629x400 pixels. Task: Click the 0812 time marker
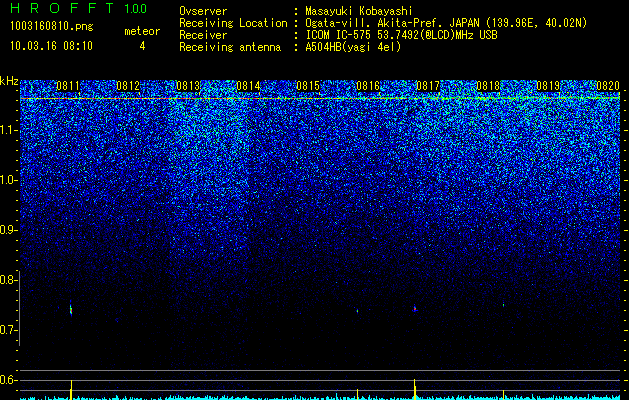pos(128,86)
